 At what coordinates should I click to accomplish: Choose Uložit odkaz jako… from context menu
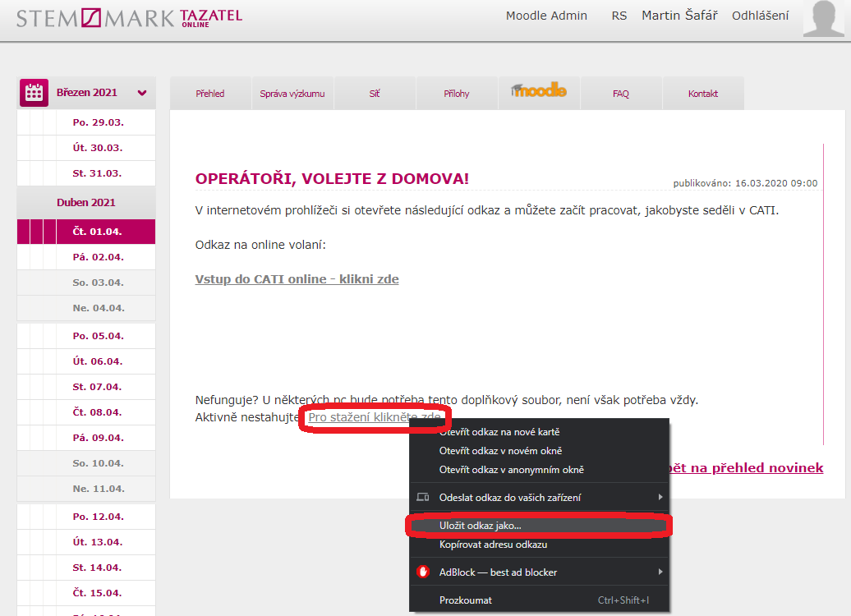tap(481, 526)
